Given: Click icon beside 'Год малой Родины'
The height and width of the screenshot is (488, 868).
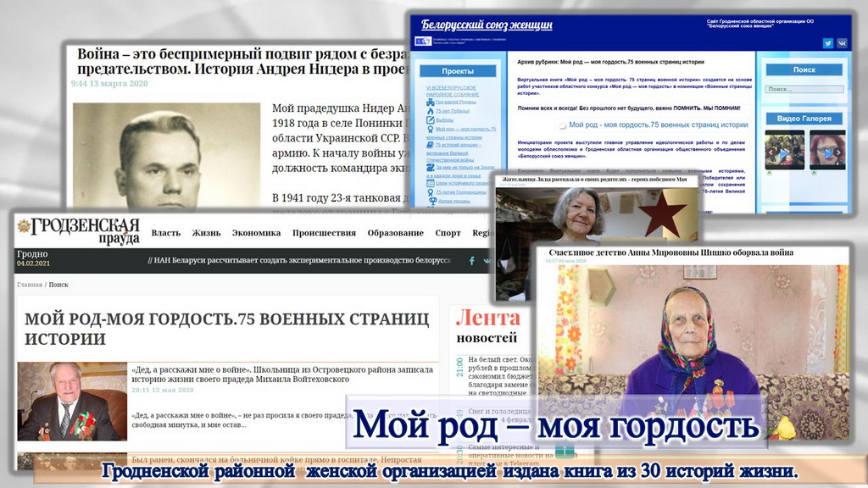Looking at the screenshot, I should (431, 101).
